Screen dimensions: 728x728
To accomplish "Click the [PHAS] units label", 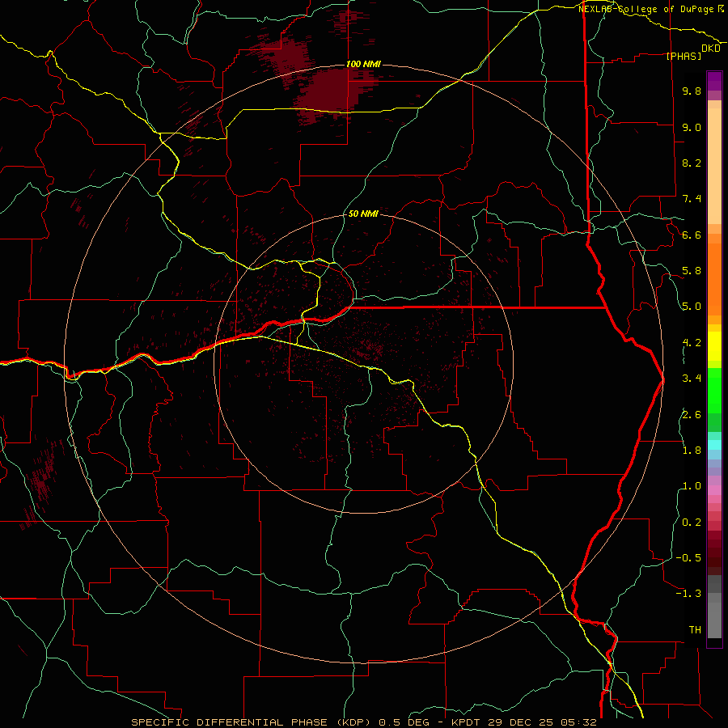I will pos(684,56).
